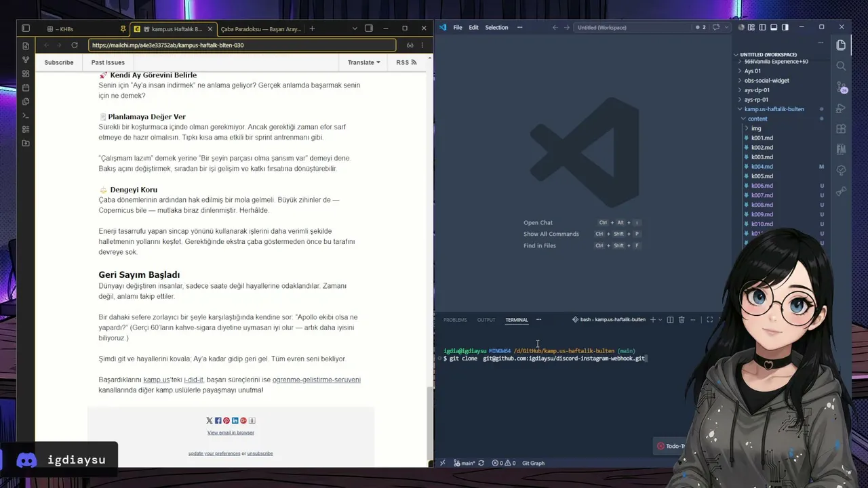Click the delete terminal trash icon
868x488 pixels.
pos(682,320)
